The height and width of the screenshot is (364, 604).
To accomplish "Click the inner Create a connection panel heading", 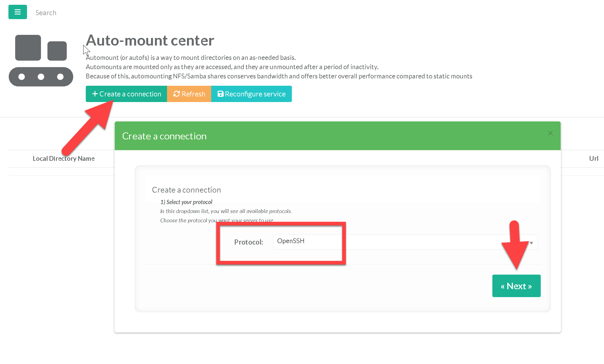I will [186, 190].
